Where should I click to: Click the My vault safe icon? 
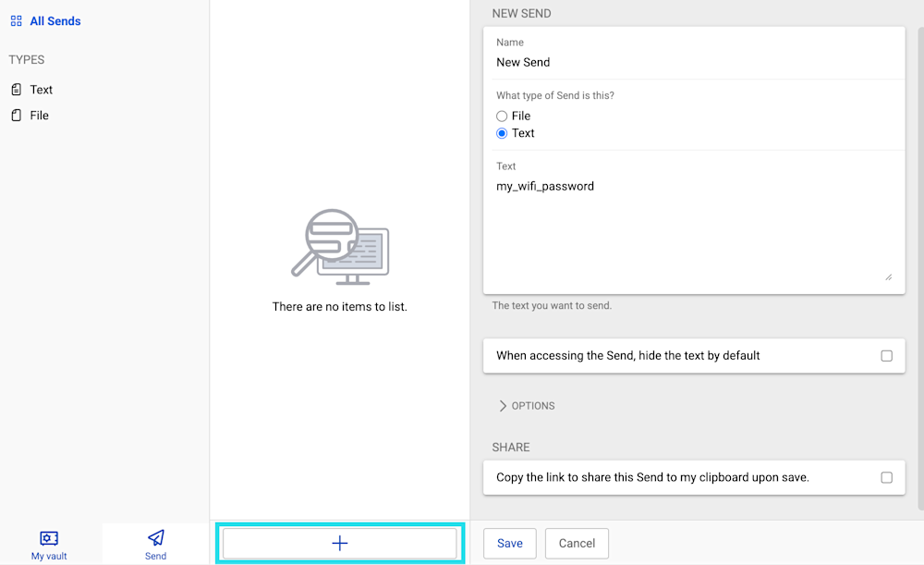coord(48,539)
